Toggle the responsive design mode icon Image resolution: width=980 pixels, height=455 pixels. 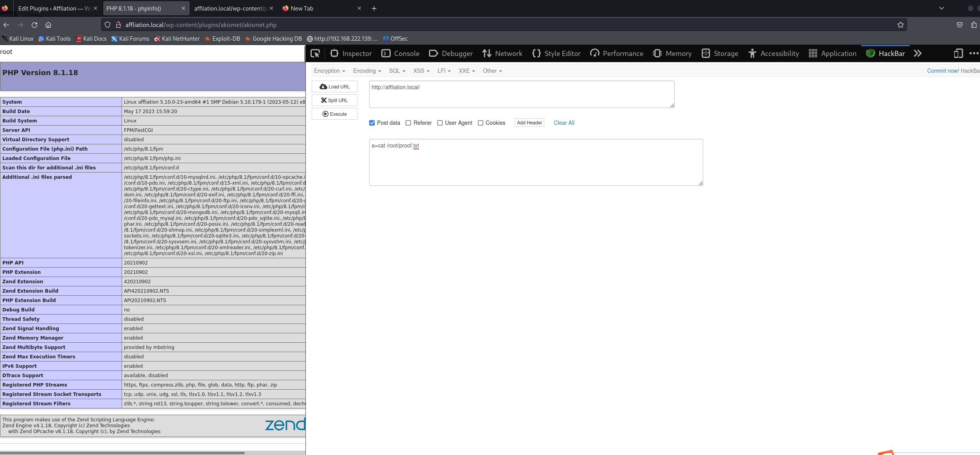point(958,54)
